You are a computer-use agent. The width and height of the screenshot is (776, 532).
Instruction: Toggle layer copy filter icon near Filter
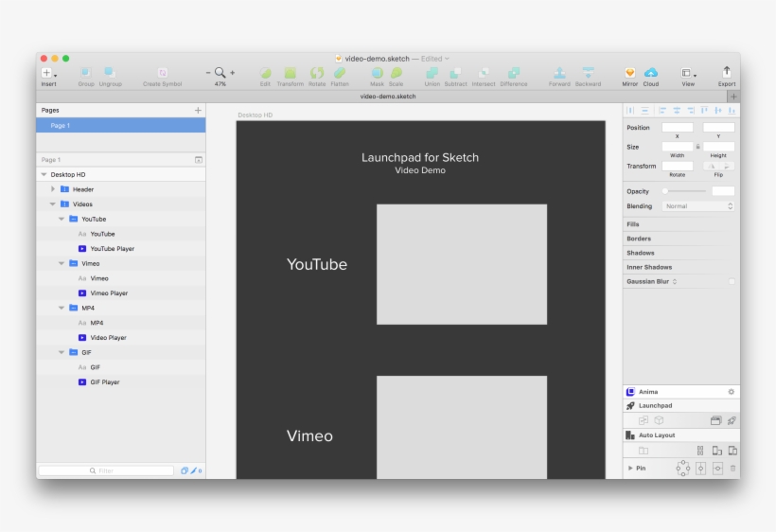pyautogui.click(x=185, y=470)
